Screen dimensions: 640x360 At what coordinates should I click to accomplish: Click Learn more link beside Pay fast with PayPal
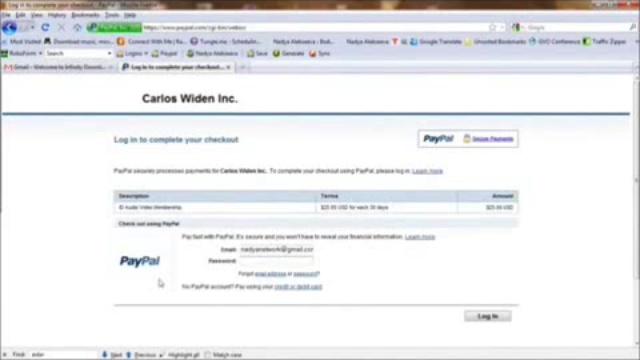tap(420, 237)
